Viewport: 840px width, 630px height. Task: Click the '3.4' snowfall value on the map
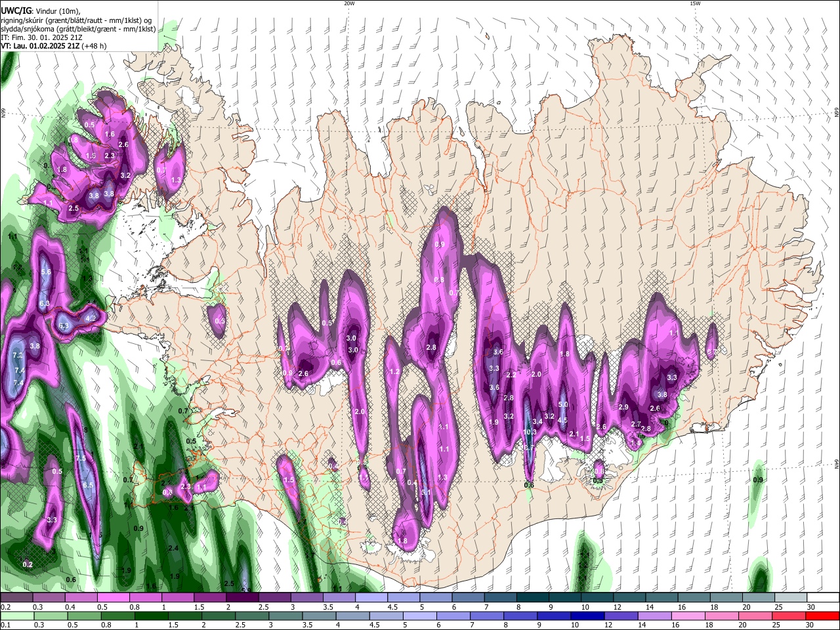coord(537,421)
